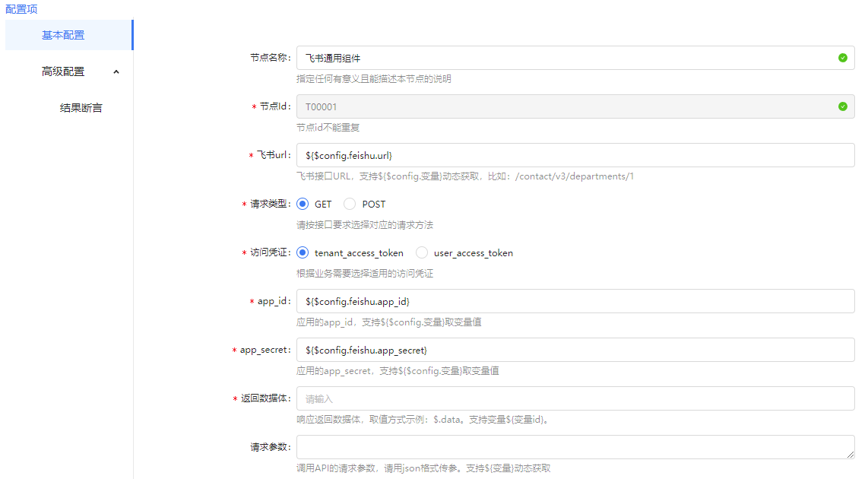Focus the 飞书url input field
Screen dimensions: 868x479
575,155
